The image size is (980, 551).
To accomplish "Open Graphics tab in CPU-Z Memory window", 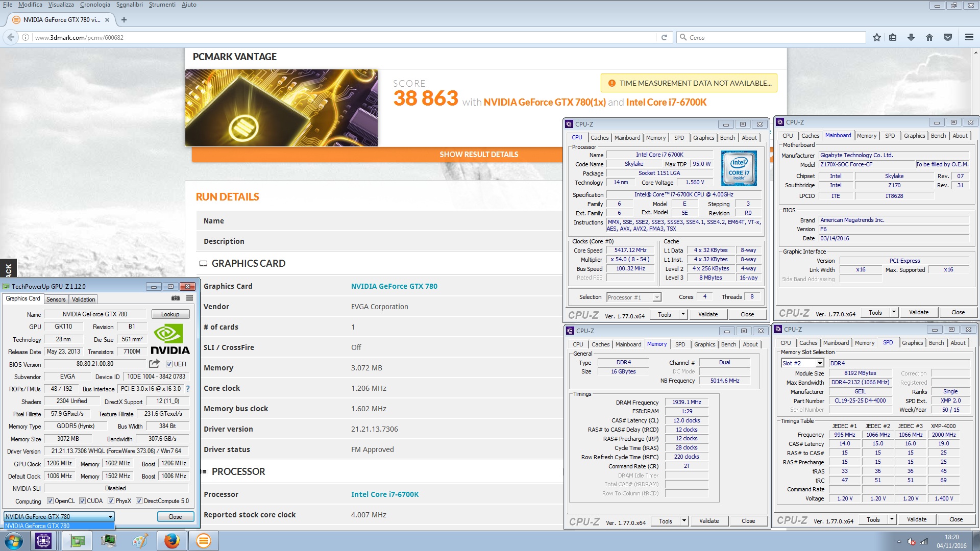I will 705,344.
